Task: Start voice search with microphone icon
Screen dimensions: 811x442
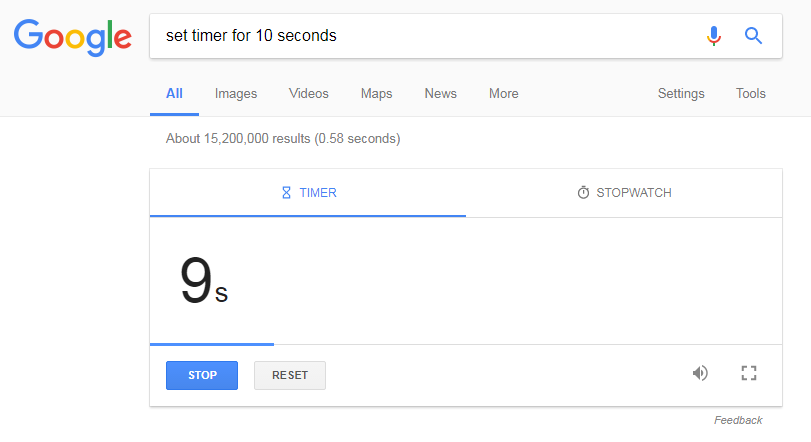Action: pyautogui.click(x=713, y=36)
